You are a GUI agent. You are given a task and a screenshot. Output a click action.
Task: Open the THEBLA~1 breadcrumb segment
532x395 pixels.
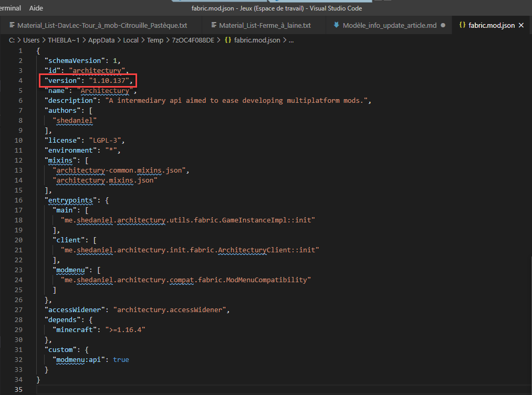click(x=64, y=40)
